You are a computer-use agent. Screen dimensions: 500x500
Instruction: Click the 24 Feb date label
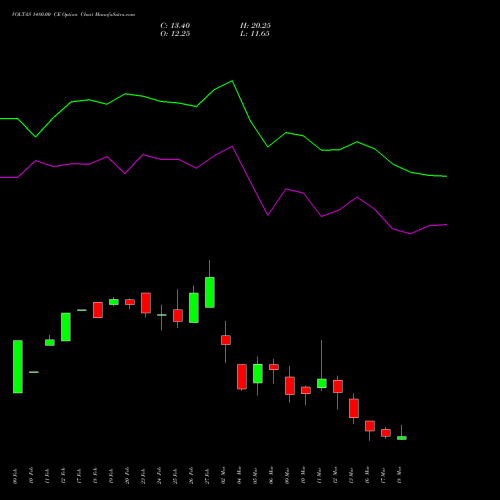(x=160, y=476)
